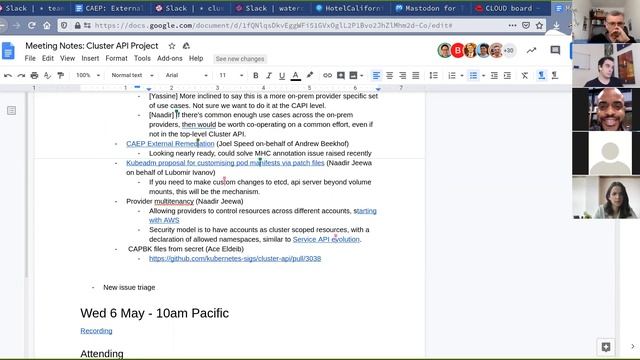Apply a numbered list
The width and height of the screenshot is (640, 360).
[x=451, y=76]
